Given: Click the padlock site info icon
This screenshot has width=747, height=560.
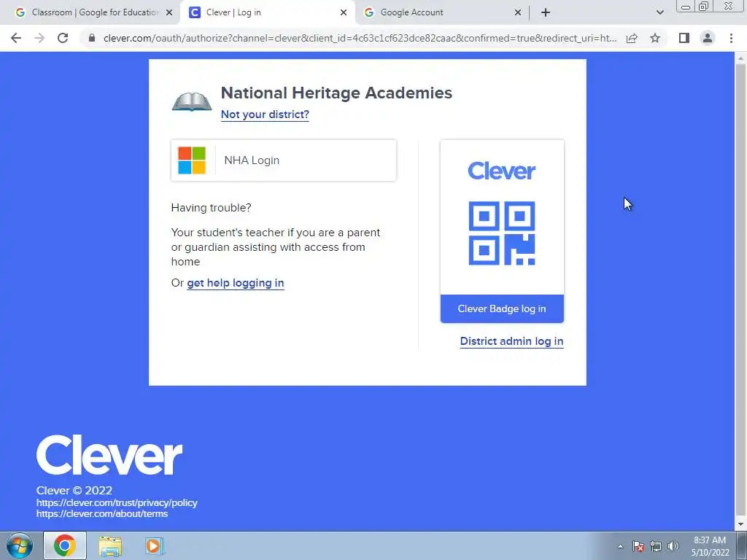Looking at the screenshot, I should point(91,38).
